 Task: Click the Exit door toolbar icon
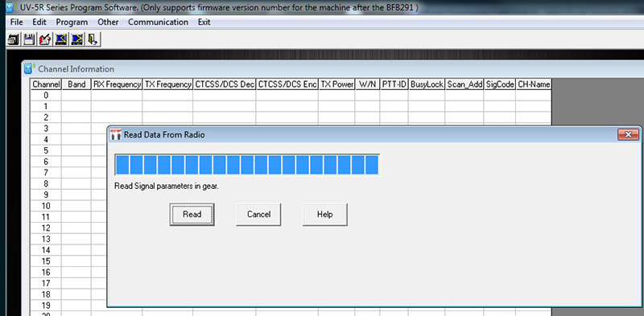(93, 40)
